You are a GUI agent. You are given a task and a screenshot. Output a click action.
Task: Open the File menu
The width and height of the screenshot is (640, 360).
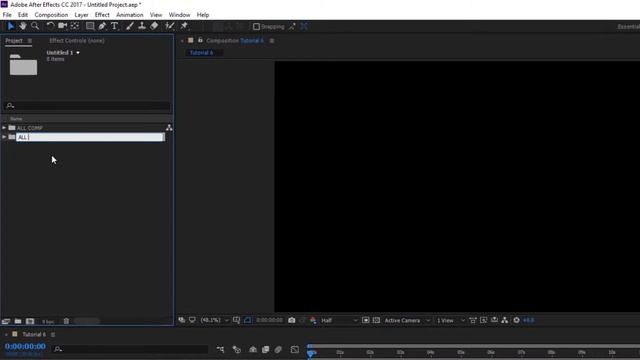tap(7, 15)
